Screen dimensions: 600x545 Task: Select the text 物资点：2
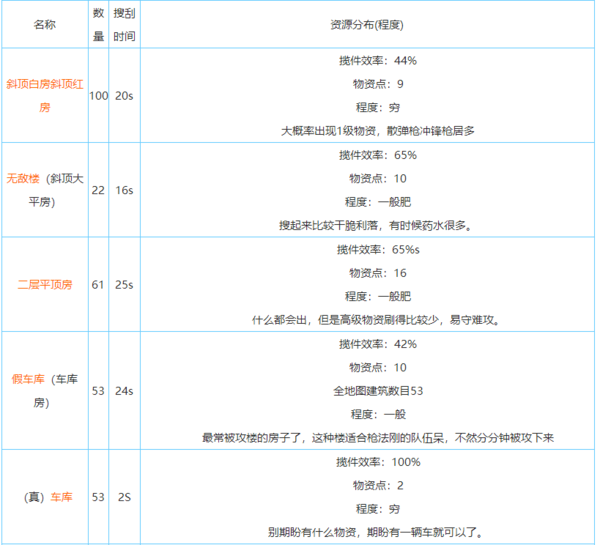tap(378, 485)
